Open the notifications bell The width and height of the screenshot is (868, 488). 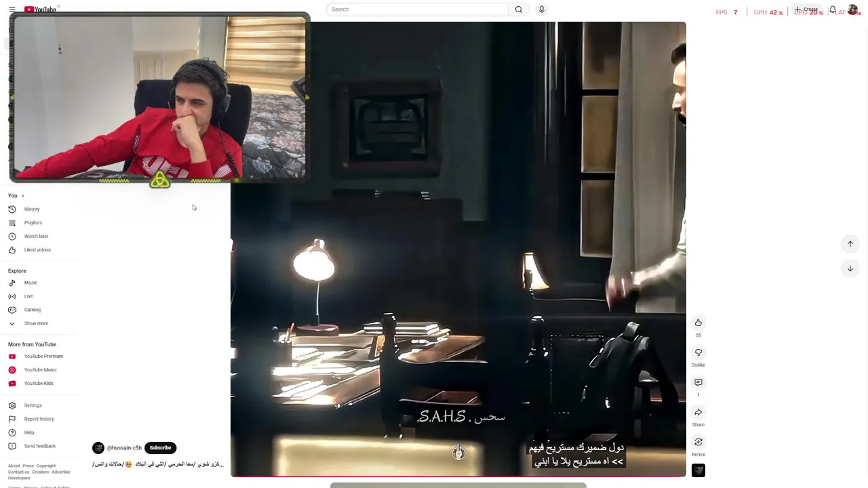[x=833, y=10]
